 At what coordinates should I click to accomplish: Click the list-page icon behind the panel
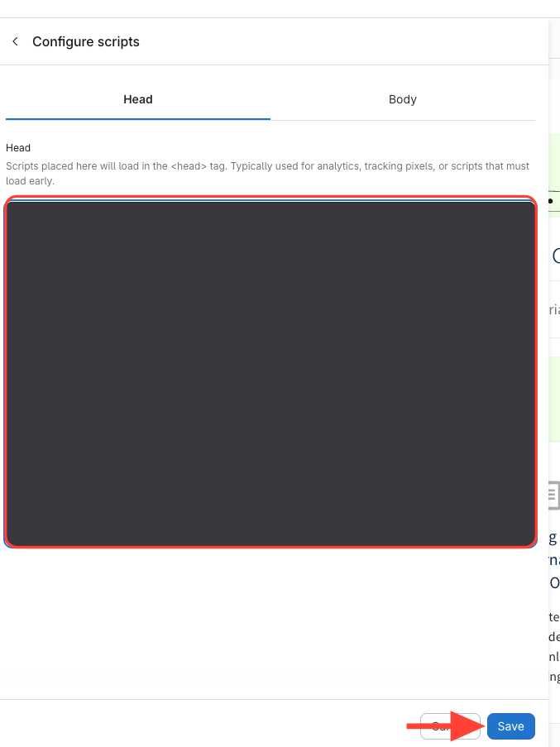pyautogui.click(x=553, y=494)
